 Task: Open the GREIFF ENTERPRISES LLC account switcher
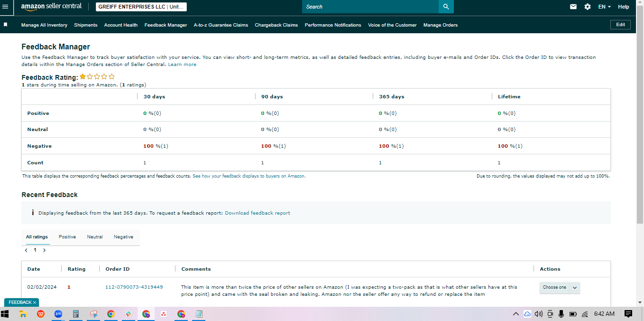pos(141,7)
